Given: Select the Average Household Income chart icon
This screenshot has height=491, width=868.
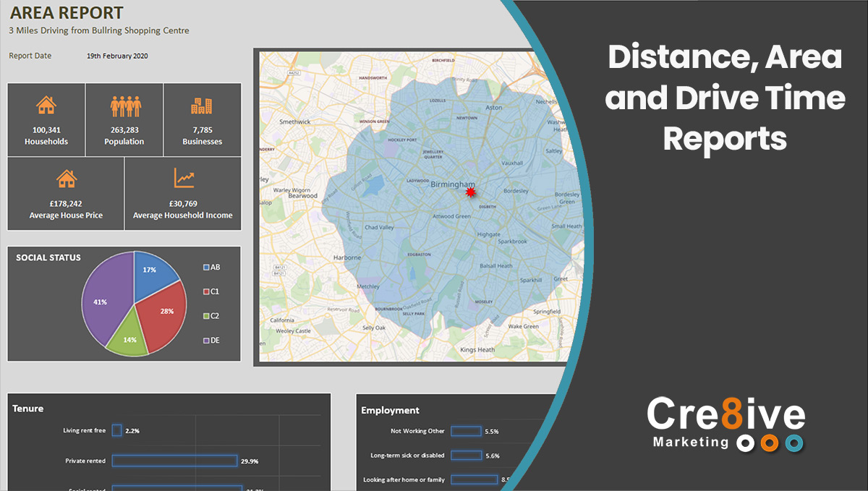Looking at the screenshot, I should click(x=182, y=178).
